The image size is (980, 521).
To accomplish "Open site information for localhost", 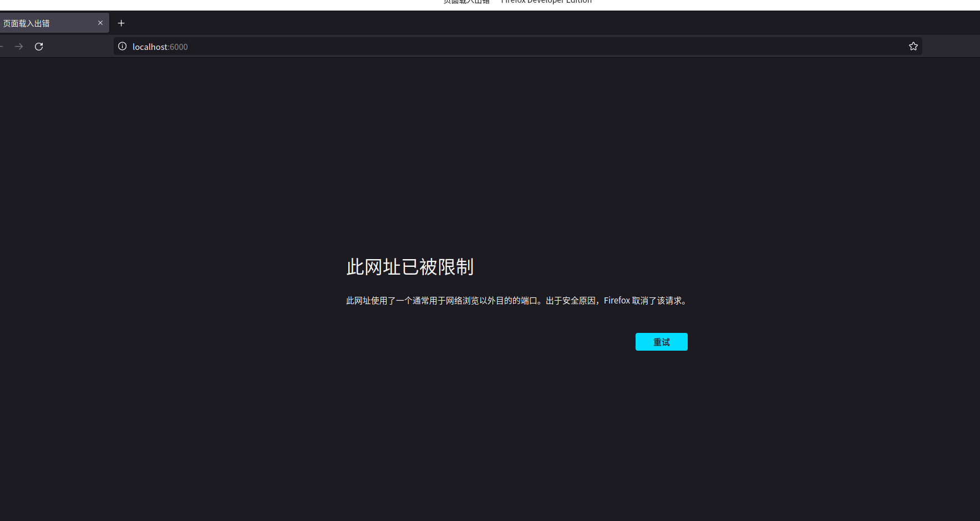I will point(123,47).
